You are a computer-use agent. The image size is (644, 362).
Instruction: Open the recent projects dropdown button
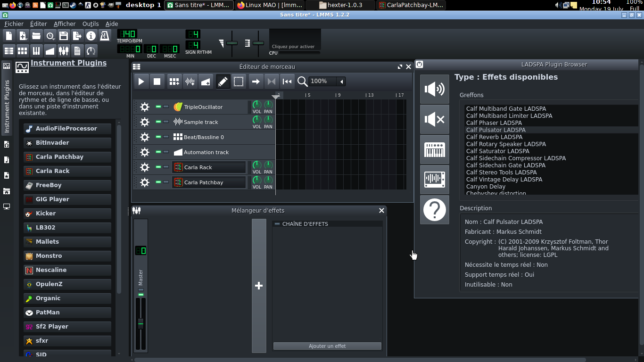click(50, 36)
